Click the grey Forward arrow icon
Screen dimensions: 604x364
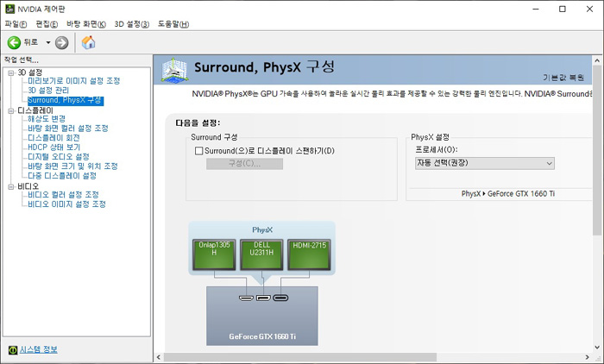(61, 42)
